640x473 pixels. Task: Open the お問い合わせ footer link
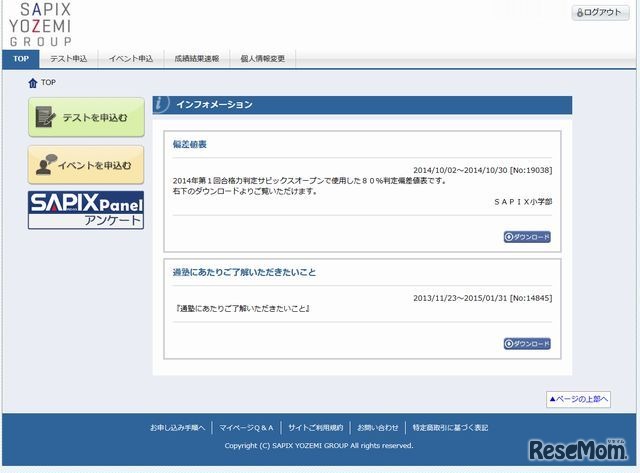(378, 428)
